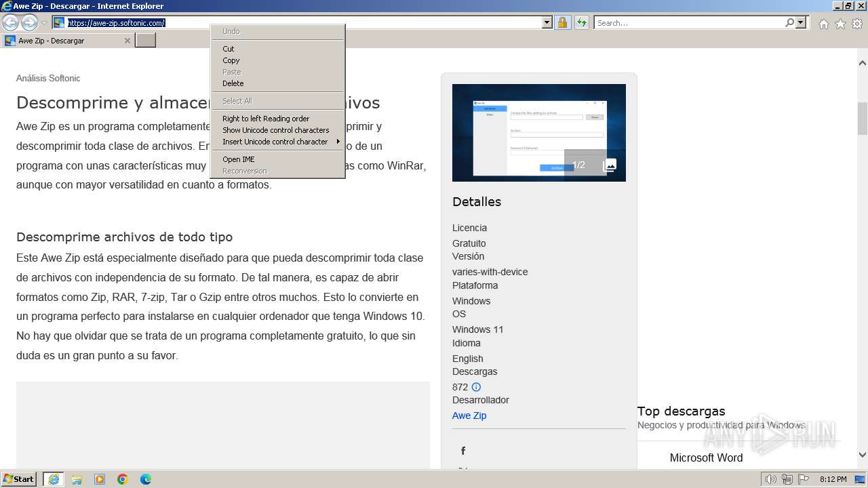
Task: Click the Microsoft Word entry
Action: point(706,457)
